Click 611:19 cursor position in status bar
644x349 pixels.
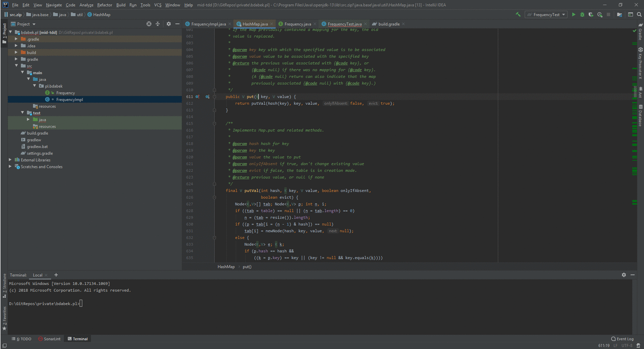[x=604, y=346]
